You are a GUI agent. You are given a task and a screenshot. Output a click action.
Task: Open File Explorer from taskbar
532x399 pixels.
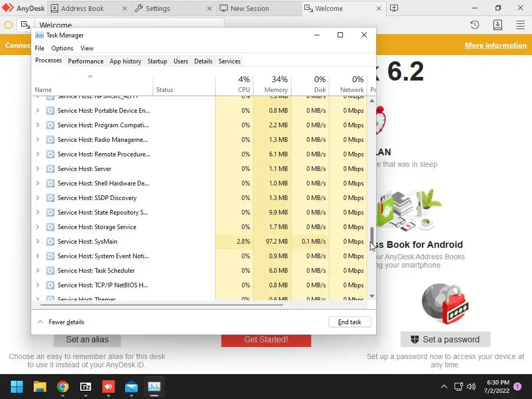pos(39,387)
